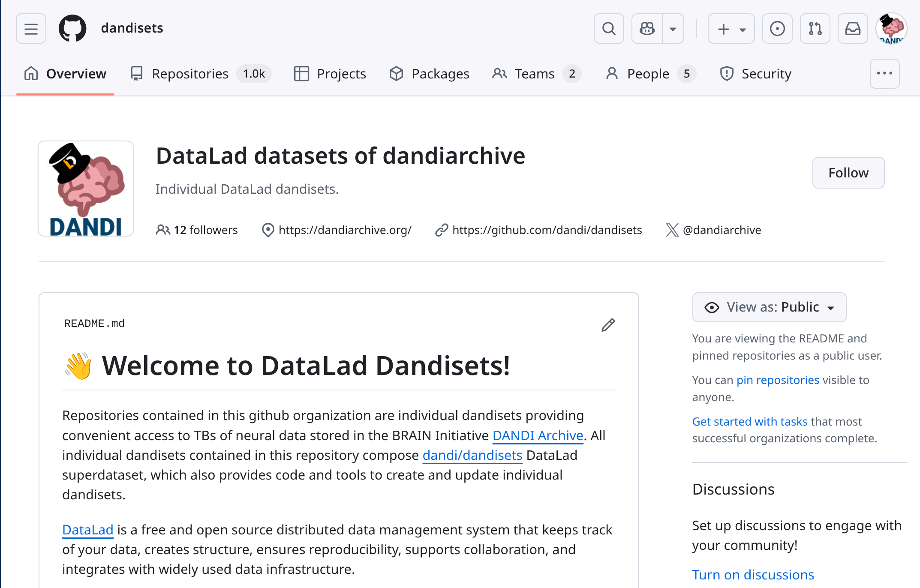View your issues
This screenshot has height=588, width=920.
[x=777, y=28]
